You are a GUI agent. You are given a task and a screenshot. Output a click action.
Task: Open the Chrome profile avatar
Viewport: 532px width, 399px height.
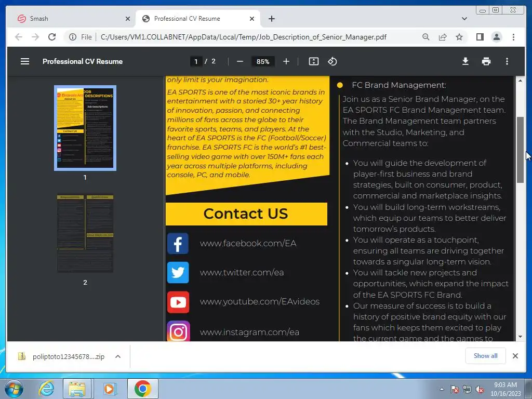click(x=496, y=37)
